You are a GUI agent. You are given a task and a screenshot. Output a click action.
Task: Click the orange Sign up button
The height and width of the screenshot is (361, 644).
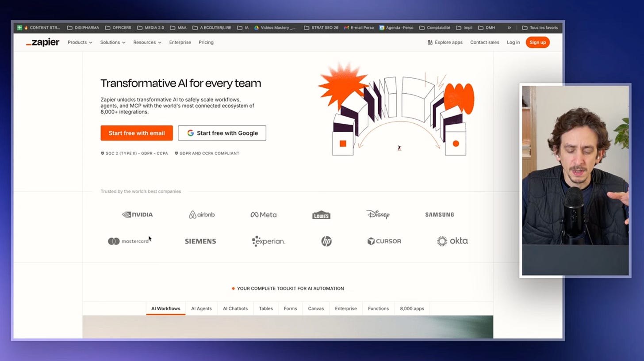pos(537,42)
